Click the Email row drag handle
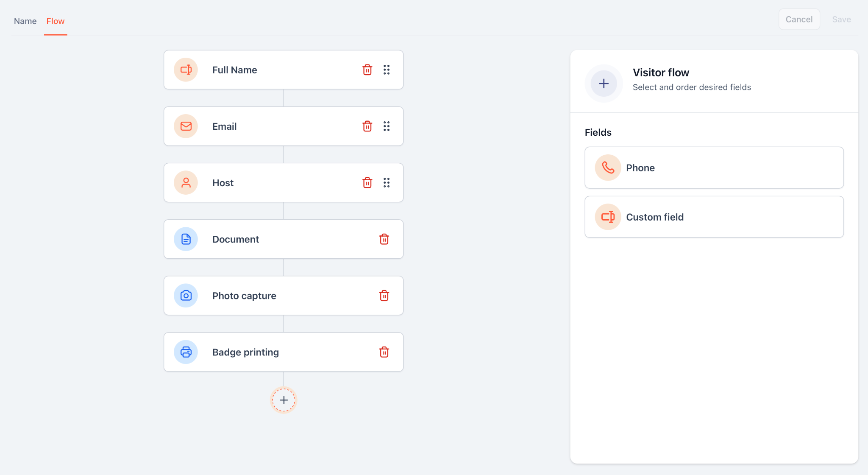 click(x=387, y=126)
